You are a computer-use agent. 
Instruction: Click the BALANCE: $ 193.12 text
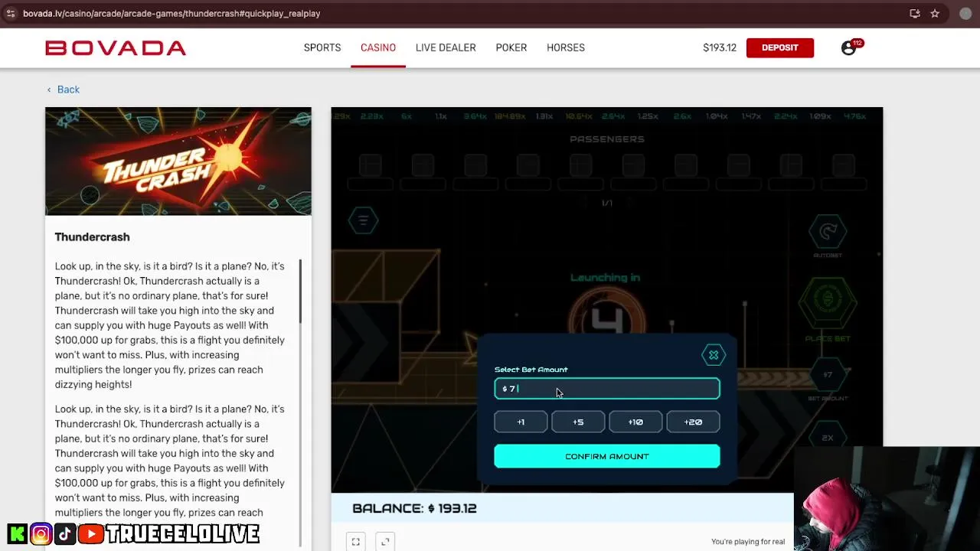tap(414, 508)
